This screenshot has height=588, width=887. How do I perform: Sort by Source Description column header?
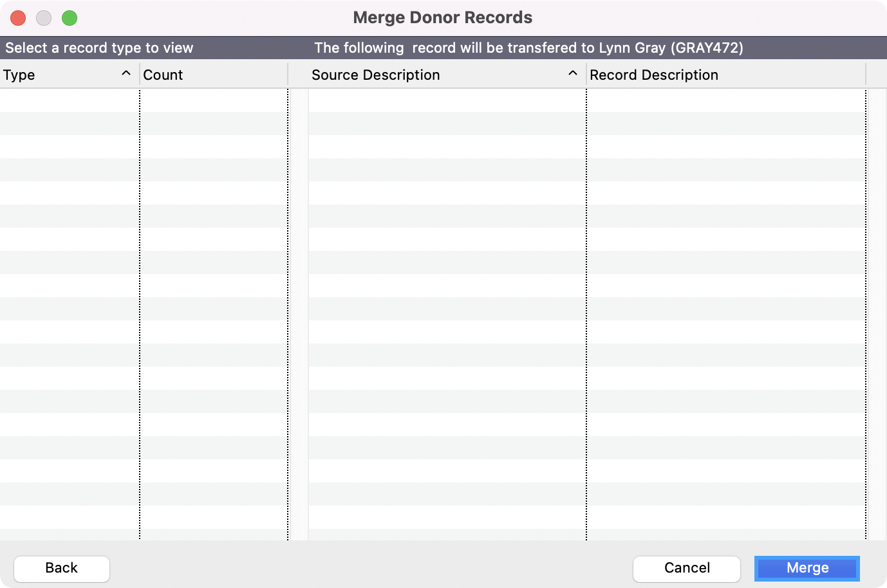point(375,75)
